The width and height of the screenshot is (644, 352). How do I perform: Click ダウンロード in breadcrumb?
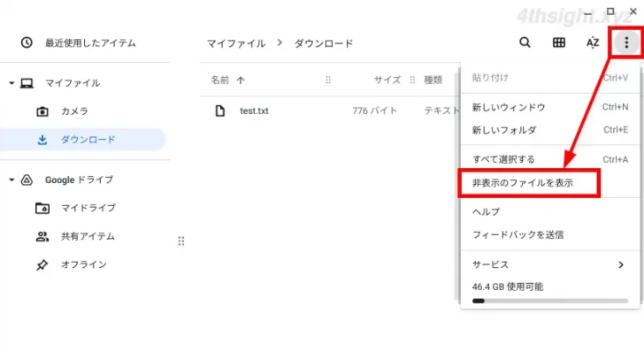324,43
